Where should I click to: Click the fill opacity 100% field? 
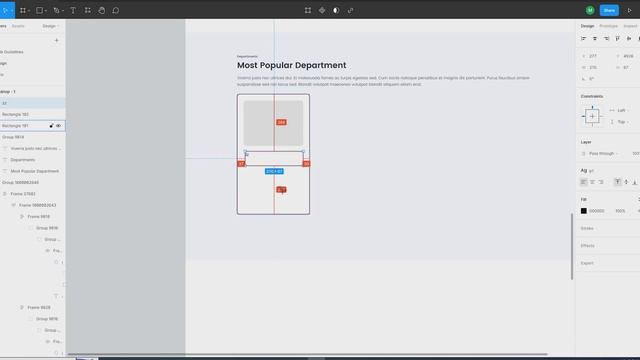point(620,211)
